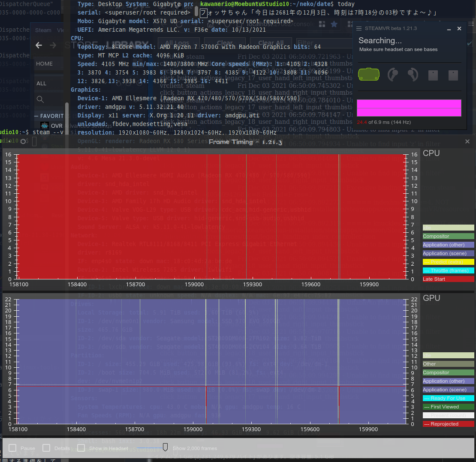Go forward in the Steam window
The width and height of the screenshot is (476, 462).
click(53, 45)
